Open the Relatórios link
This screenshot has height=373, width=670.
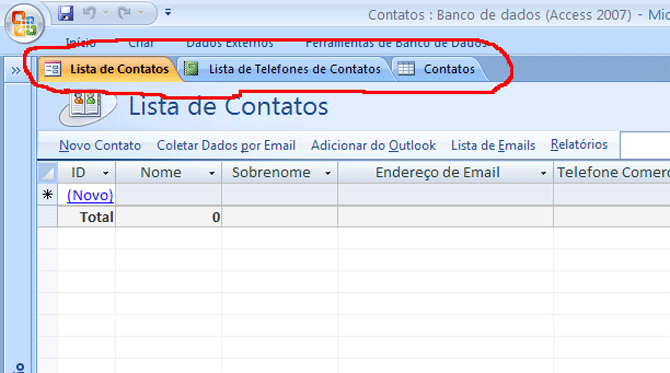point(579,144)
